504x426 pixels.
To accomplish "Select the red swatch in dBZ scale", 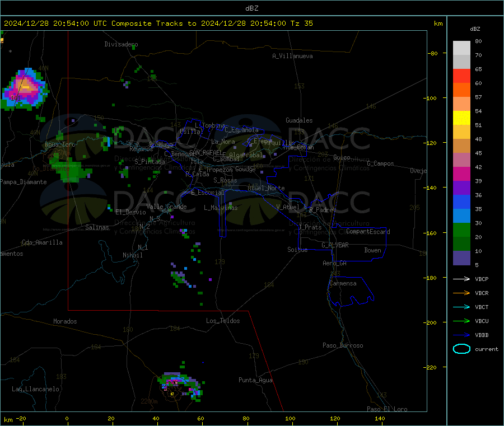I will pos(461,76).
